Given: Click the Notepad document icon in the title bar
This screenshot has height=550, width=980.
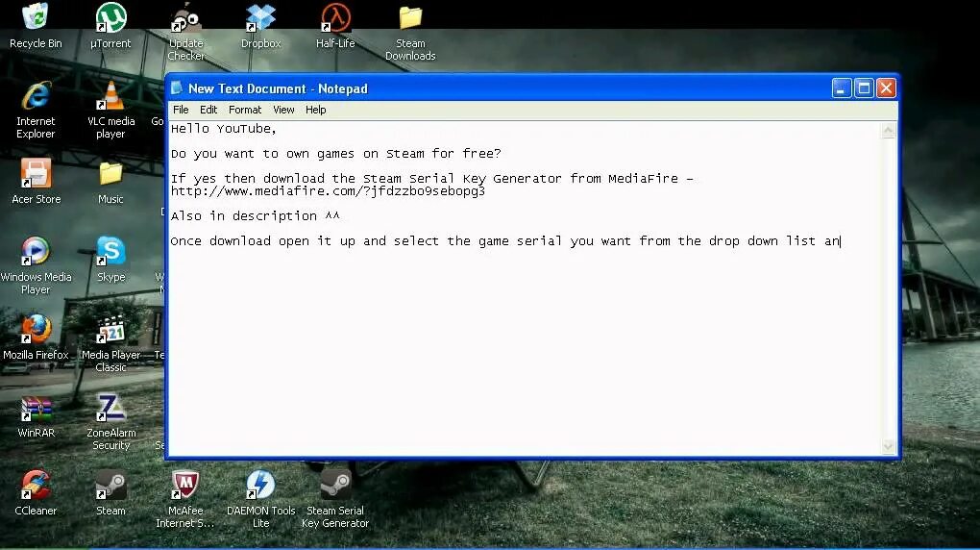Looking at the screenshot, I should tap(177, 88).
